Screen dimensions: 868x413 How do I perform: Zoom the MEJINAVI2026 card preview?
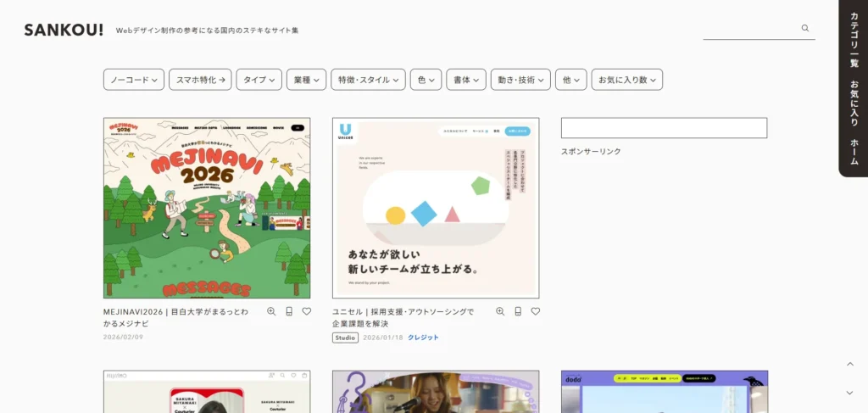tap(271, 312)
